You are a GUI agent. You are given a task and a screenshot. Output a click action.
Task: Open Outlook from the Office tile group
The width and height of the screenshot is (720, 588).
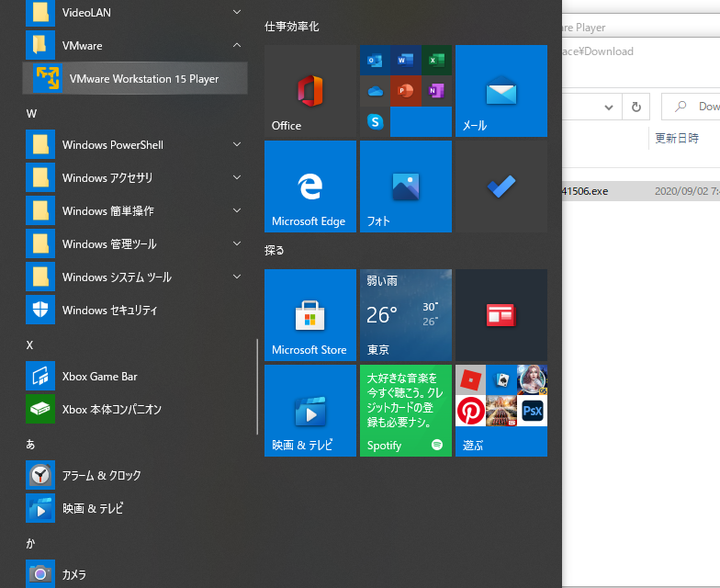(x=375, y=61)
